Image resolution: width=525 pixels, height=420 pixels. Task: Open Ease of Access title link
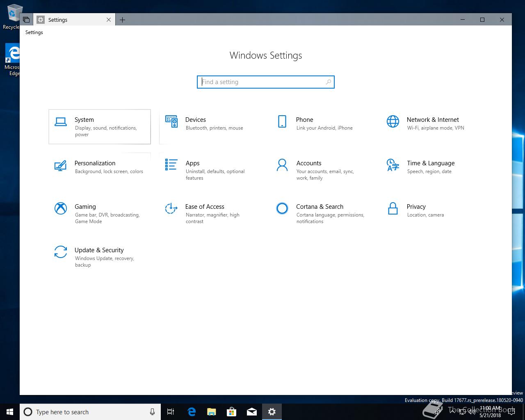205,207
